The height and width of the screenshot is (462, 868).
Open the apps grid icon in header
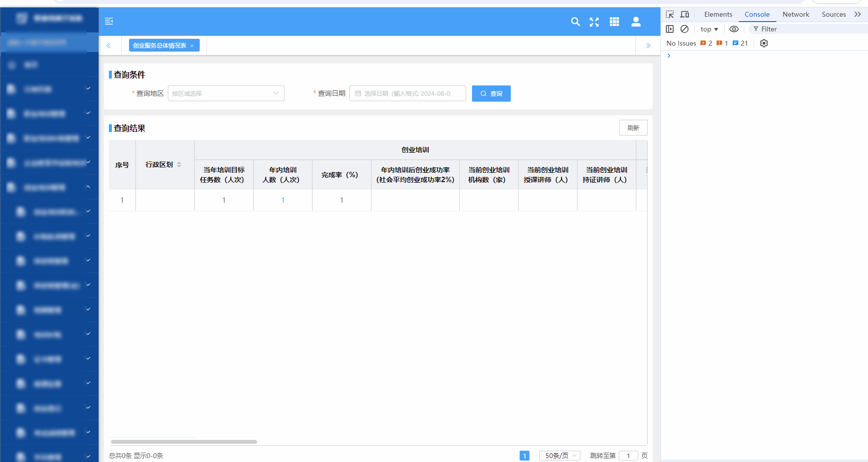point(614,22)
